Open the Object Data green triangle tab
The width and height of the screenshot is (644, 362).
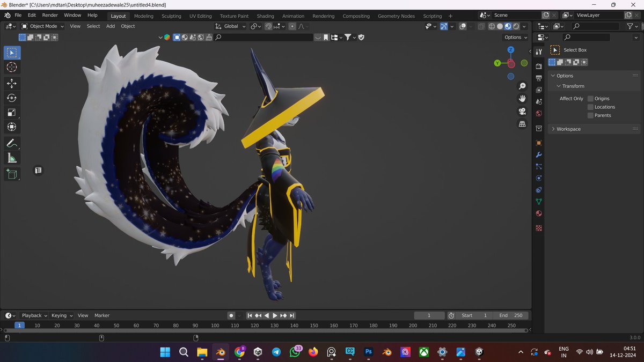(539, 202)
